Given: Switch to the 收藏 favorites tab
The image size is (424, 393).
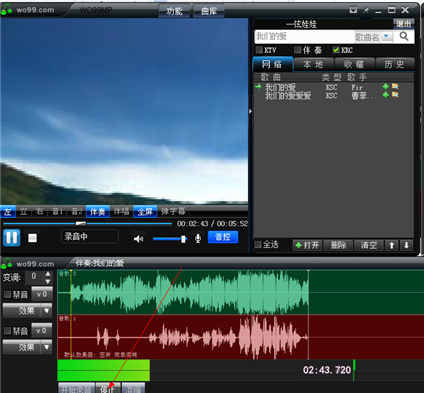Looking at the screenshot, I should click(x=354, y=64).
